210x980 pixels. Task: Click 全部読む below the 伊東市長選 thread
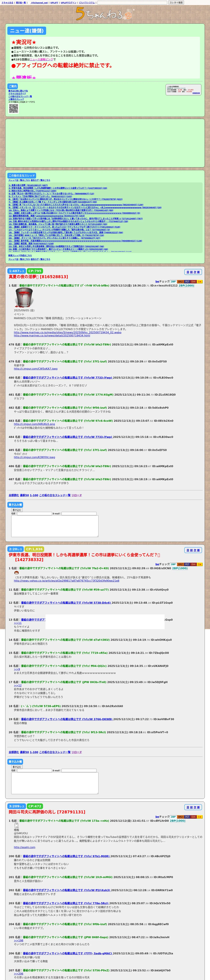point(14,752)
